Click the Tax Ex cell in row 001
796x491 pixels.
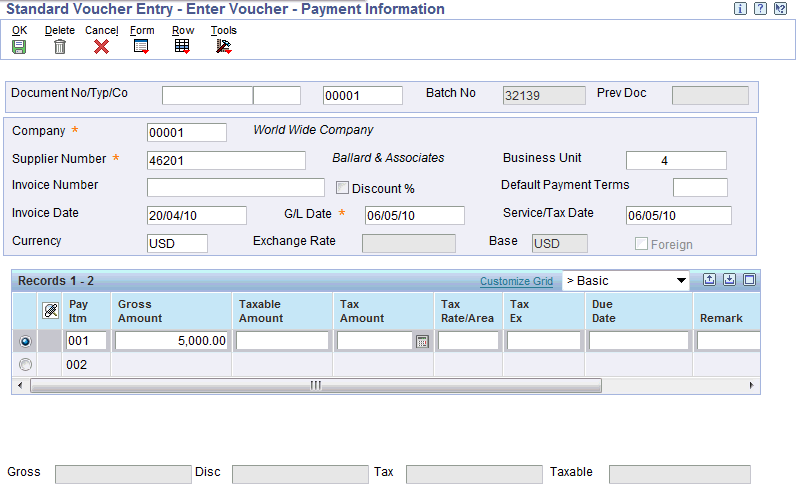point(544,341)
